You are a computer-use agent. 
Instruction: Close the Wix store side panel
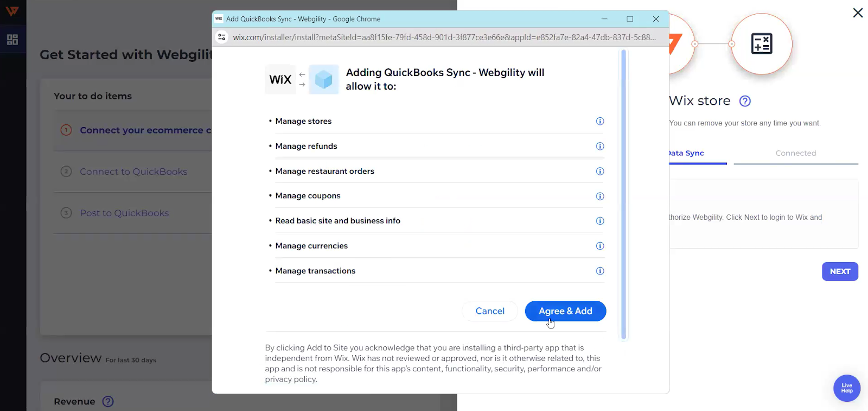[x=858, y=12]
